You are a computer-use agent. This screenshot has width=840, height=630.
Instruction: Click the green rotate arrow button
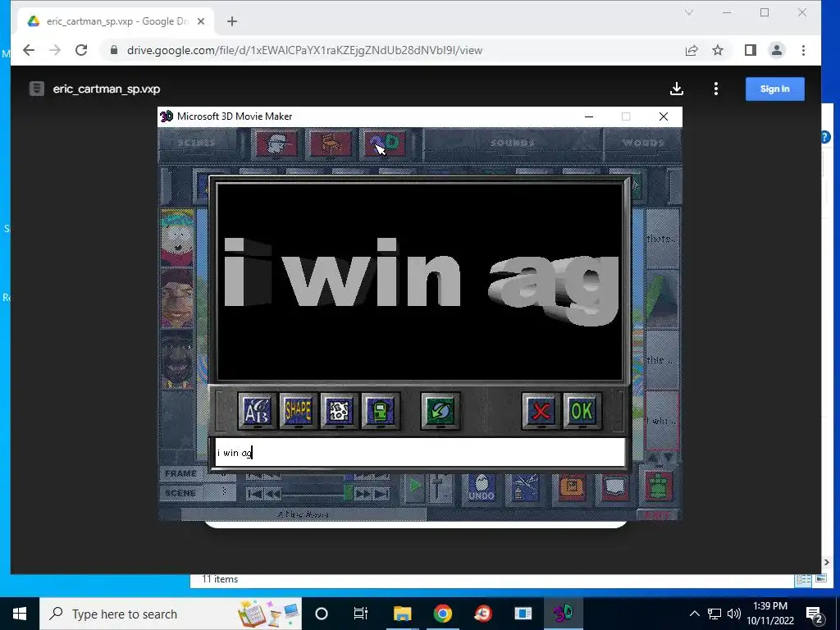tap(441, 411)
